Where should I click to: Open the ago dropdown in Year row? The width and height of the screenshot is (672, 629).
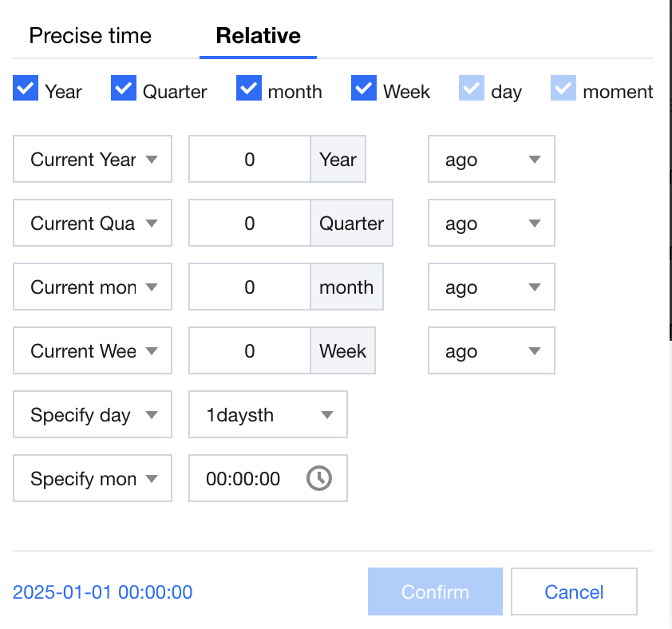(492, 160)
